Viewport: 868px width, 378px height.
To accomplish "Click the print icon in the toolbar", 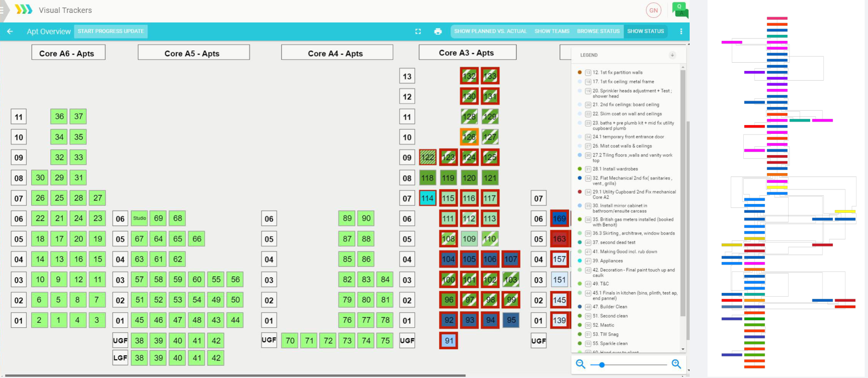I will coord(438,31).
